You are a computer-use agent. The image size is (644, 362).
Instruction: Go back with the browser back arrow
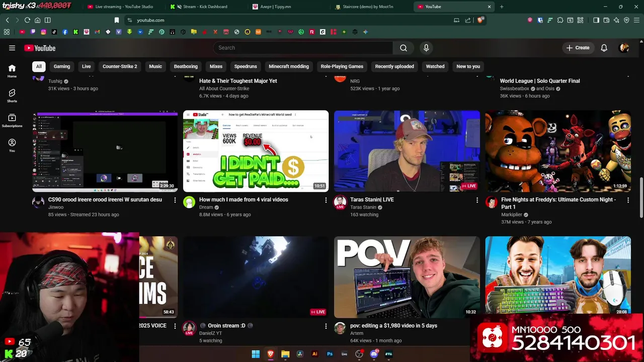[7, 20]
